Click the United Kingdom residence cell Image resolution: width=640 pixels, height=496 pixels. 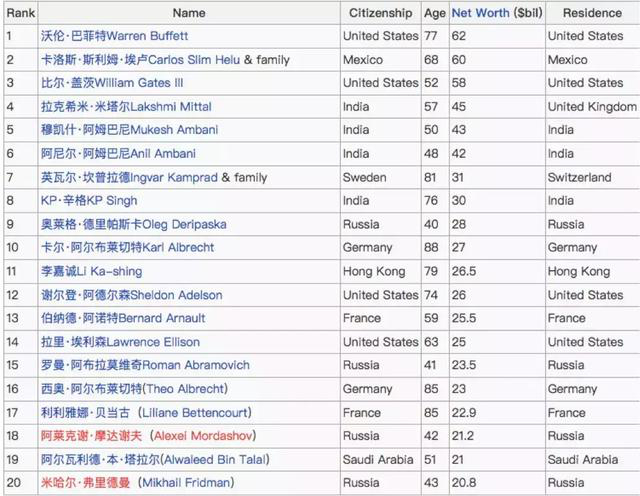pyautogui.click(x=592, y=107)
